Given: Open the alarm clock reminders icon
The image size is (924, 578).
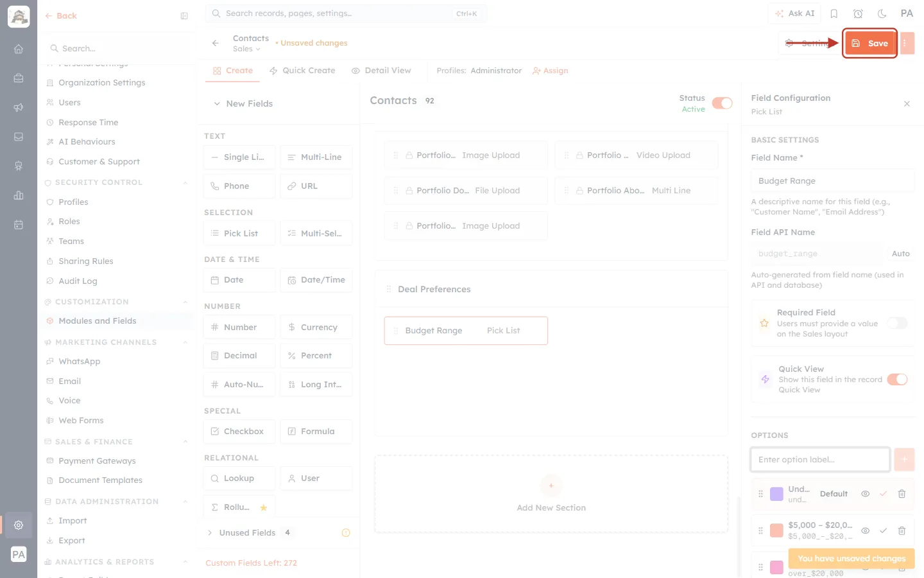Looking at the screenshot, I should click(858, 13).
